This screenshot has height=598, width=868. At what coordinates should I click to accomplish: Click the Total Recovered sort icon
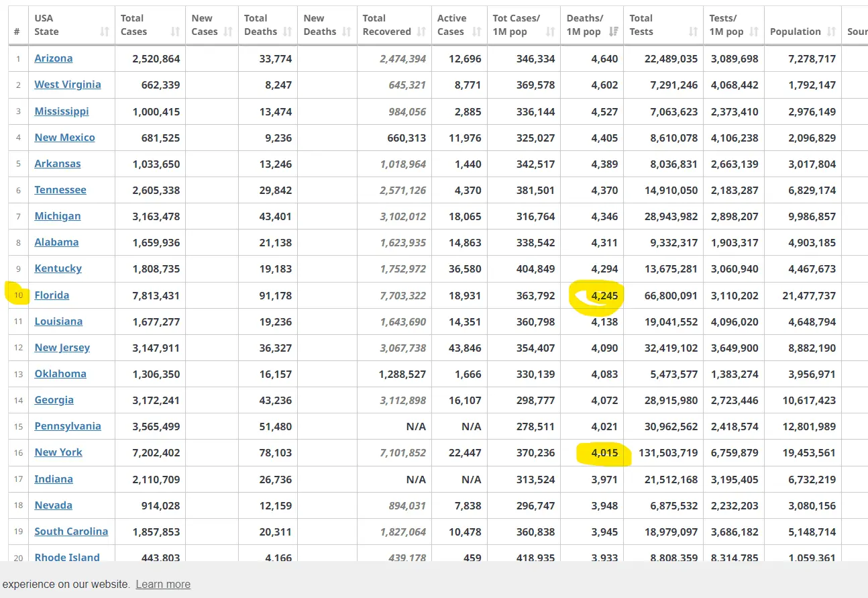[x=421, y=32]
